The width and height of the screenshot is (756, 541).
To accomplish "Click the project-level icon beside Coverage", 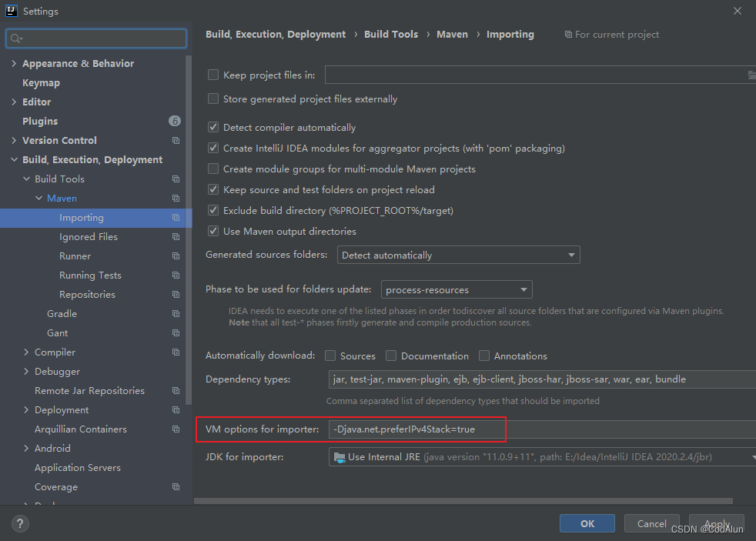I will (x=176, y=487).
